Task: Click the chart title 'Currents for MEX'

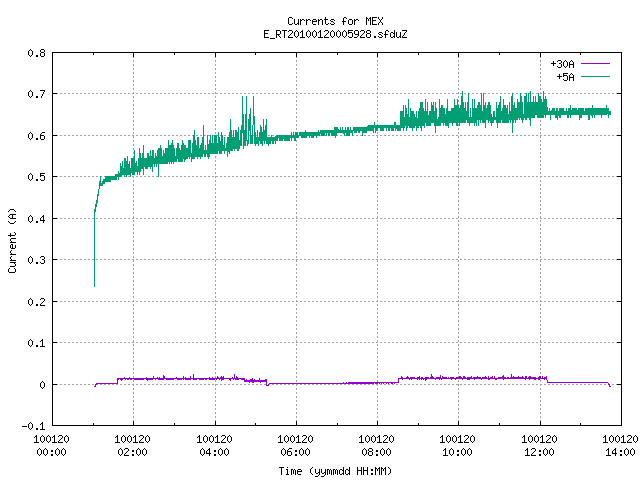Action: (335, 21)
